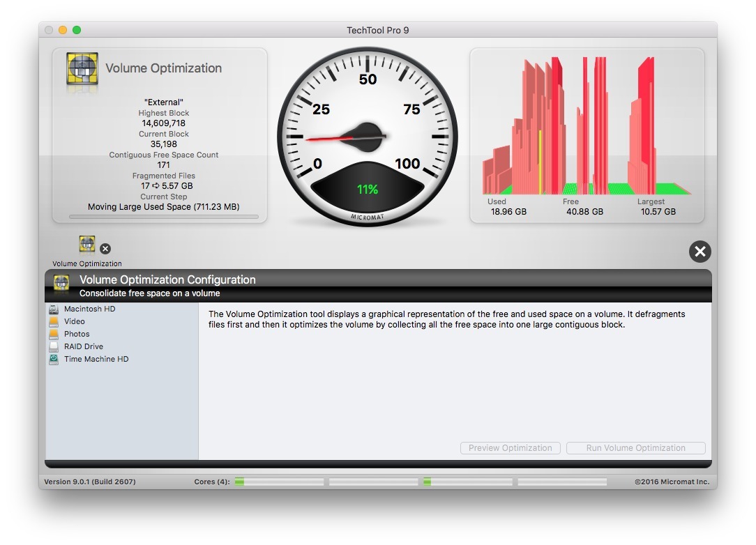
Task: Click the red fragmentation graph
Action: 587,126
